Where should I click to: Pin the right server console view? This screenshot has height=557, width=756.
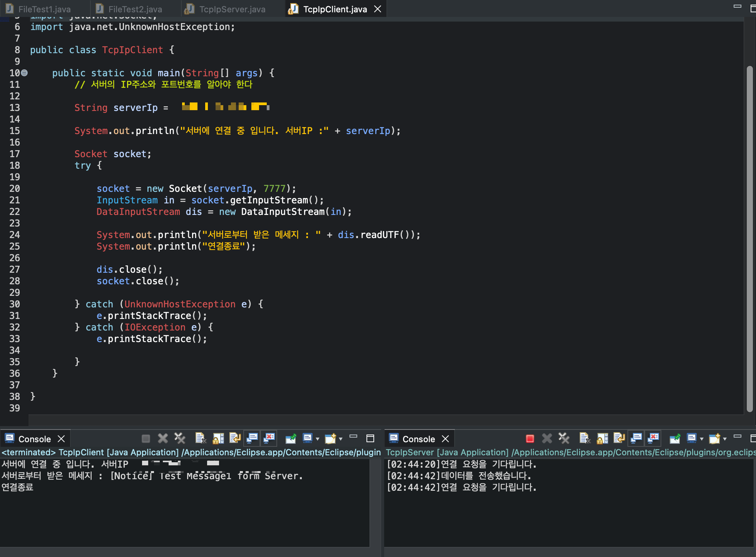click(x=675, y=438)
